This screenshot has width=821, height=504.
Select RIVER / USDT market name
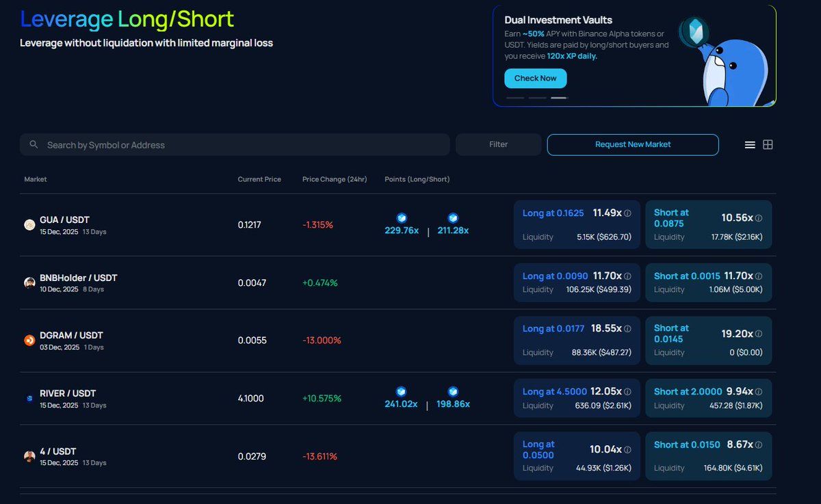[x=68, y=393]
